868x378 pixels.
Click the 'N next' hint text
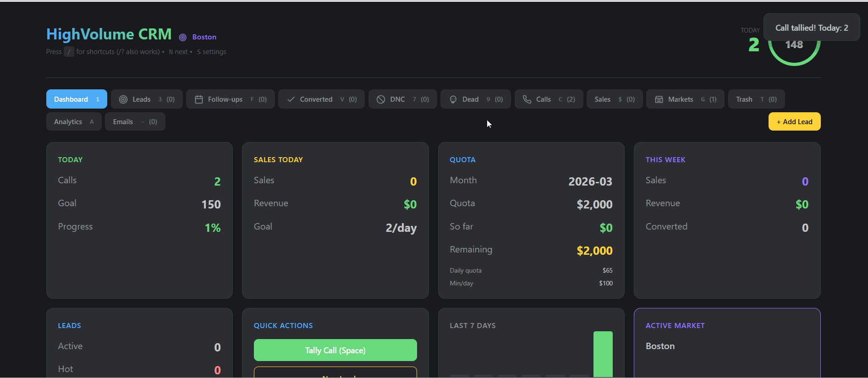click(178, 52)
